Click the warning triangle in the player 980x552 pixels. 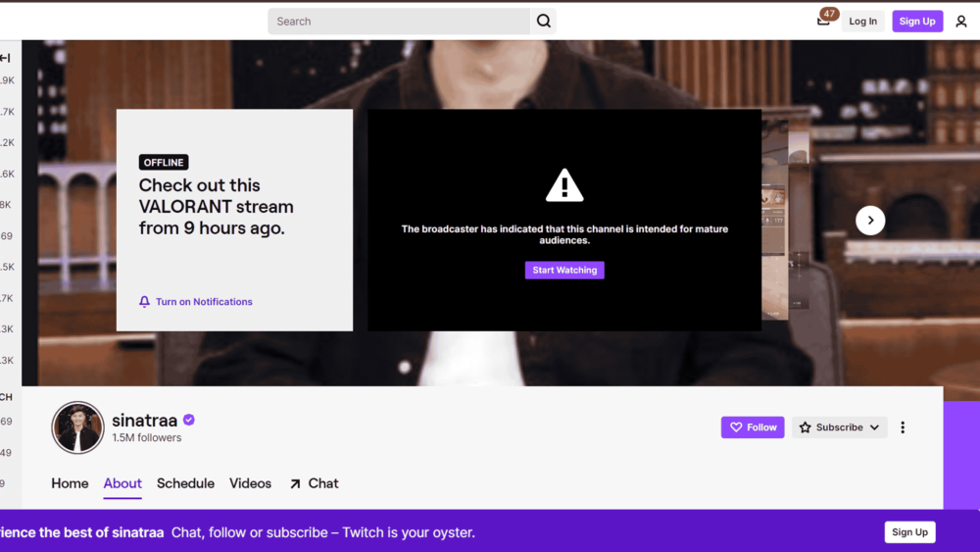pyautogui.click(x=564, y=185)
